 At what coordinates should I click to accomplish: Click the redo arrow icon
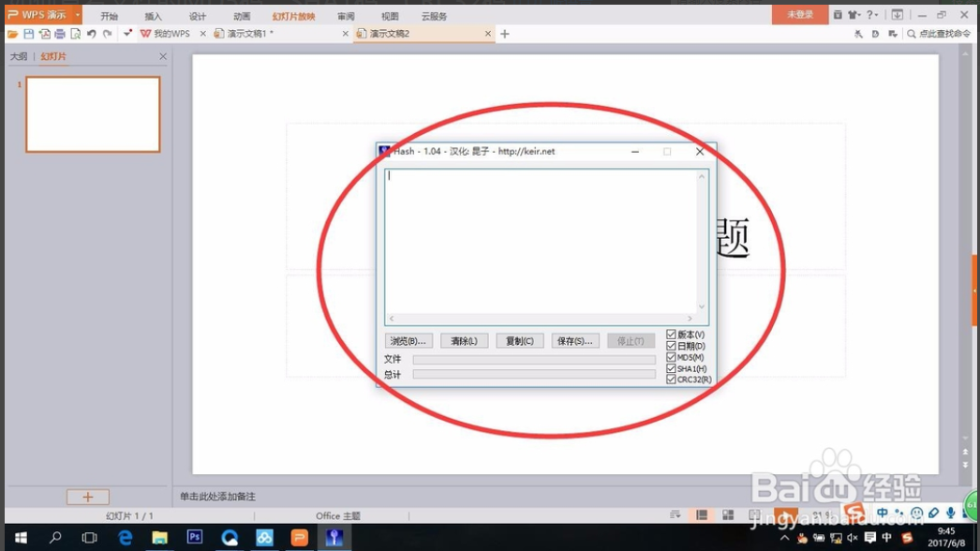pos(108,34)
